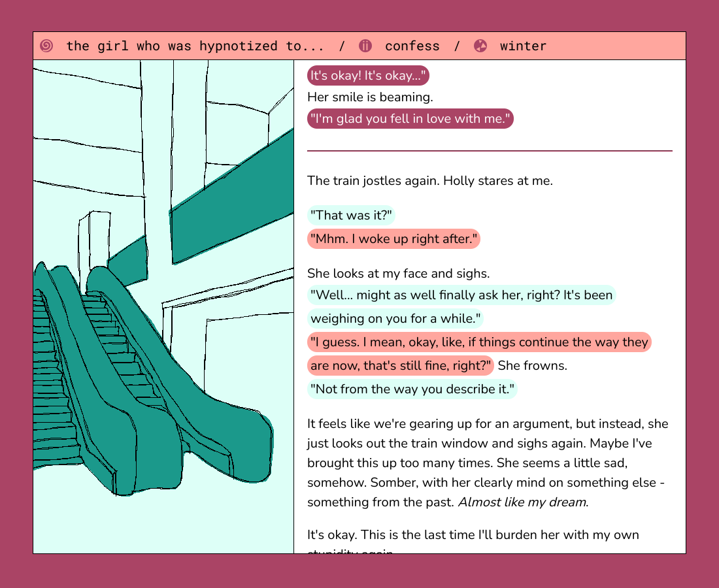Click the "That was it?" dialogue bubble

[x=351, y=216]
